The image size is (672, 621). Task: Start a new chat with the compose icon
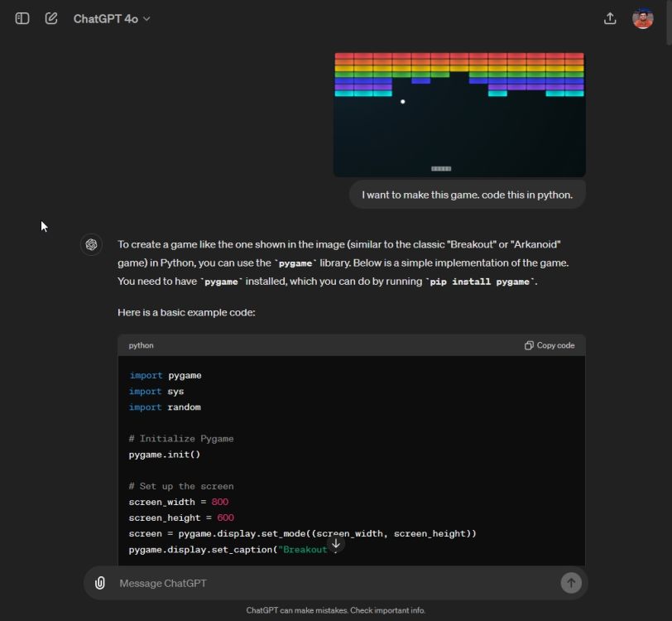50,18
